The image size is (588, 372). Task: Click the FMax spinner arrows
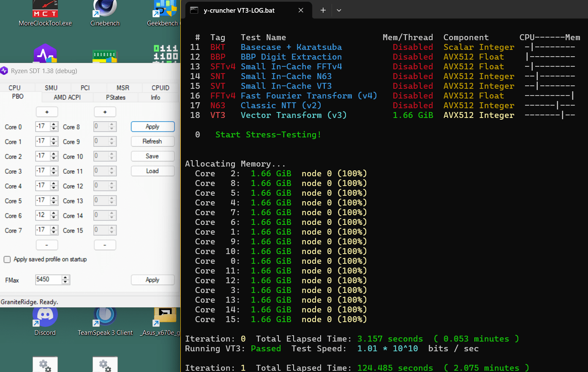65,279
